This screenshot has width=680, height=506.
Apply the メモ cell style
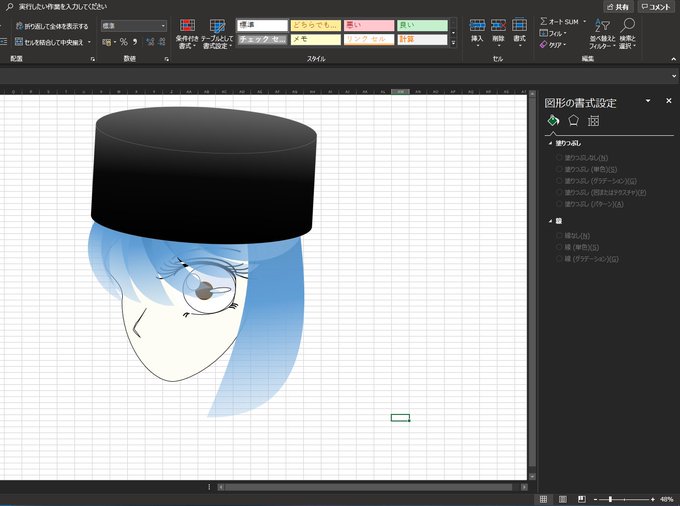[316, 39]
